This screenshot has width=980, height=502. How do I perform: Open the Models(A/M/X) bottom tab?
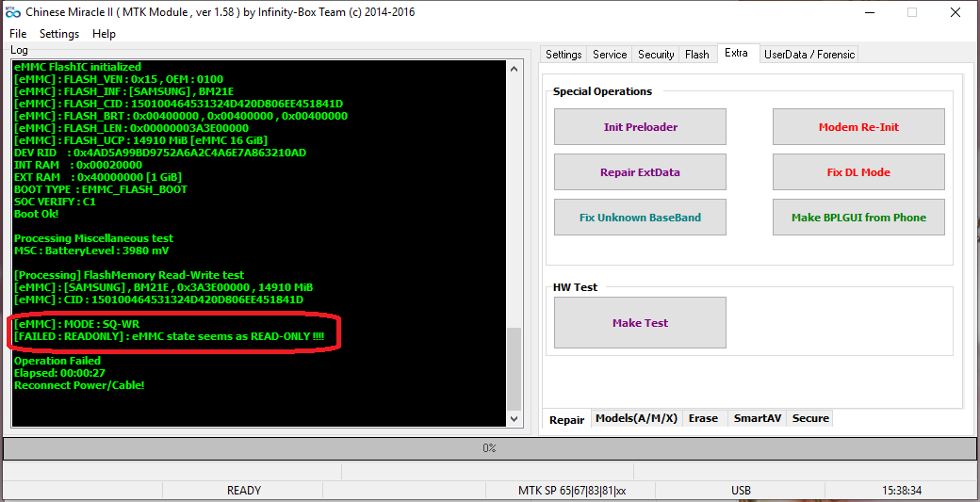pyautogui.click(x=636, y=418)
